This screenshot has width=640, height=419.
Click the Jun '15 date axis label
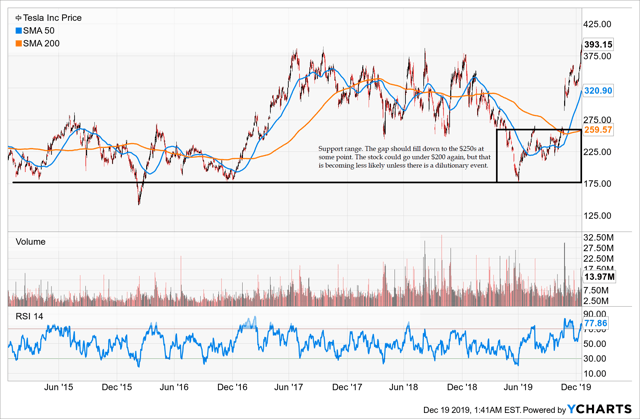coord(58,387)
